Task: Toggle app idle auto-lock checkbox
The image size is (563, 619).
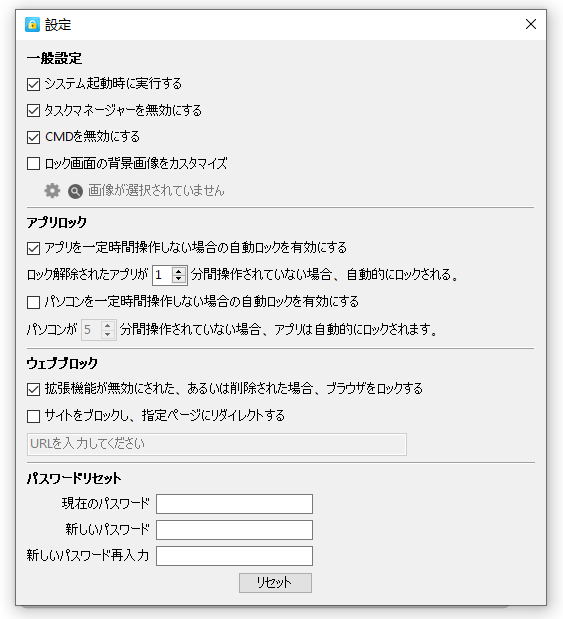Action: coord(34,249)
